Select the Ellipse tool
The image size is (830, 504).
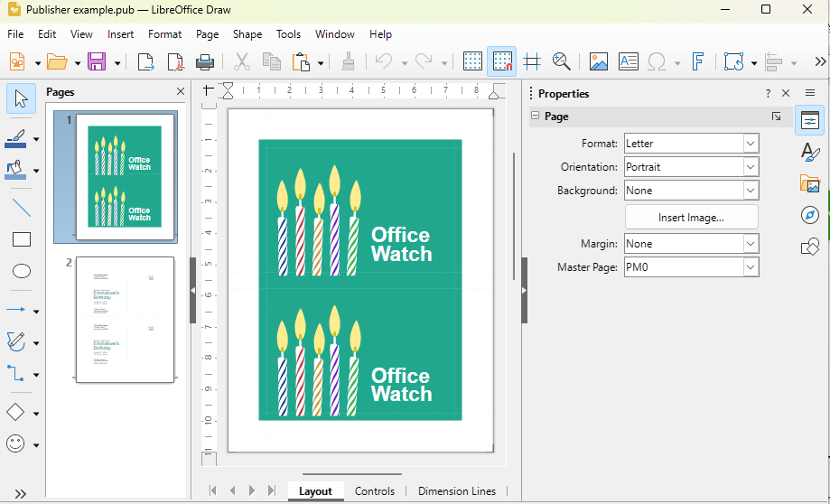(21, 272)
